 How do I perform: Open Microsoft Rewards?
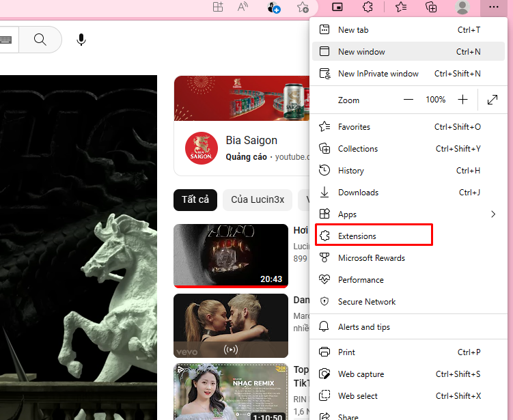tap(408, 257)
